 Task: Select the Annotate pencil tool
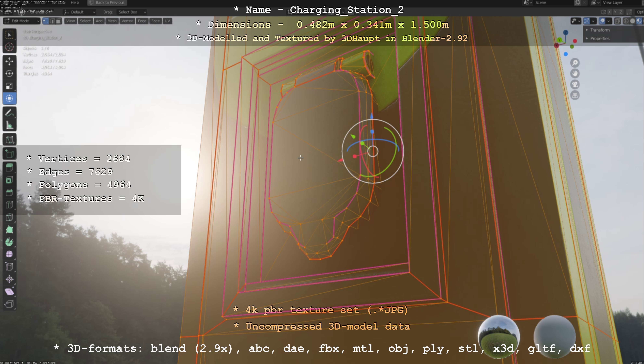[x=9, y=113]
